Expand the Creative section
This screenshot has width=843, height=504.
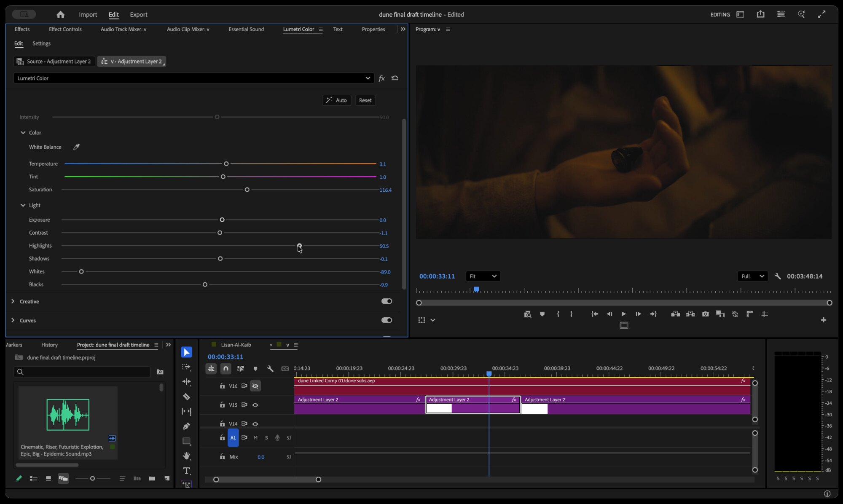(13, 301)
